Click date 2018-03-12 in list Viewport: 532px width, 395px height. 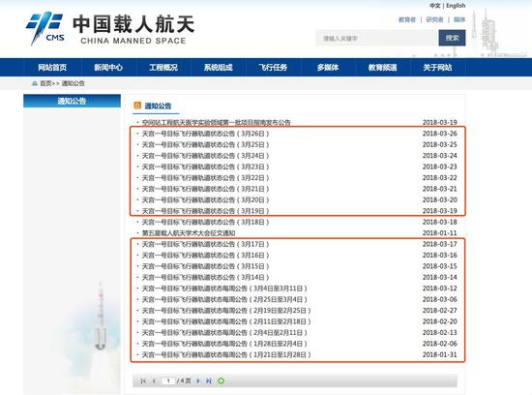(440, 289)
